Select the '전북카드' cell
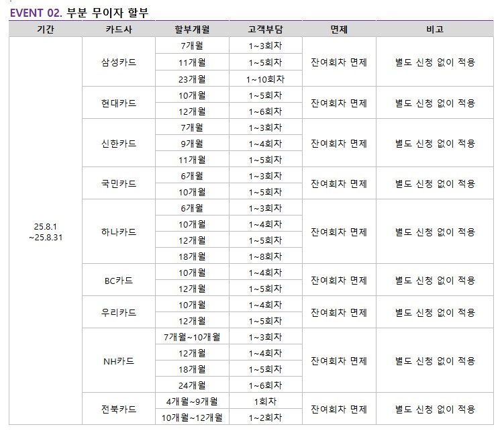Screen dimensions: 504x433 coord(119,410)
